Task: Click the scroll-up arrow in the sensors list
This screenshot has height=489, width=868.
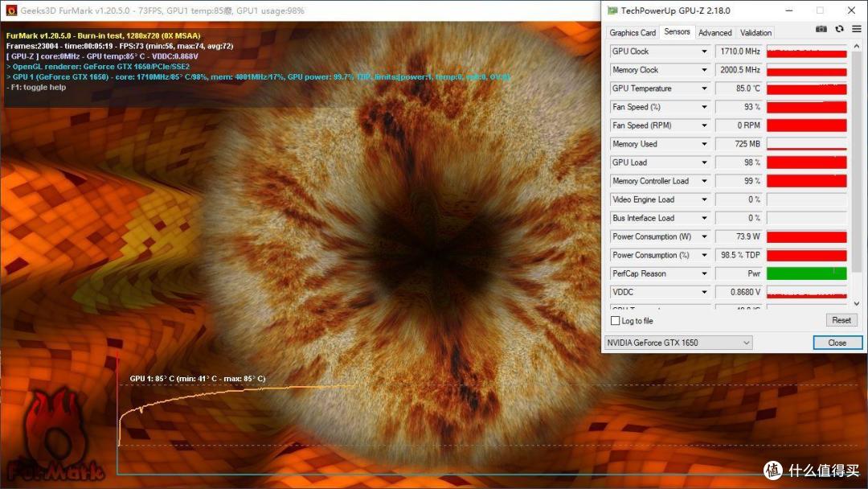Action: pos(857,47)
